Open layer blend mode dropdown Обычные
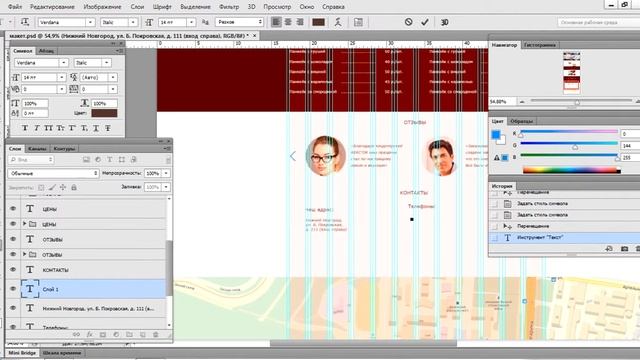 pos(53,173)
